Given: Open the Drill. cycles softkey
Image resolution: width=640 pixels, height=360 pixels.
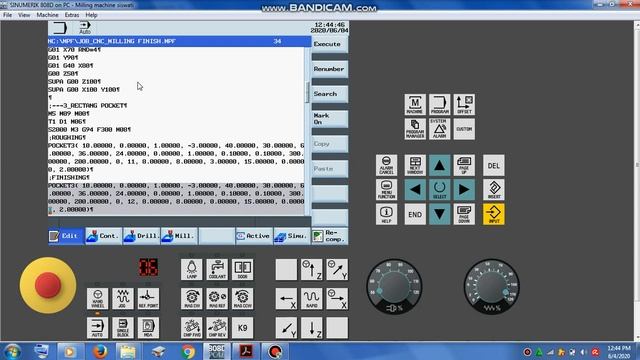Looking at the screenshot, I should [x=141, y=236].
